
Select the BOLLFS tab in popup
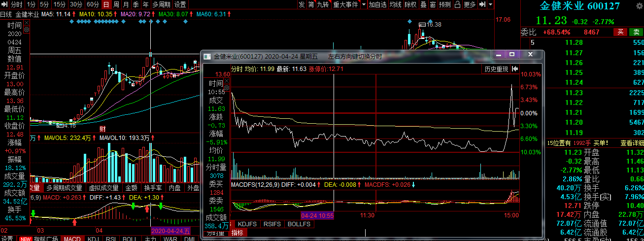(x=299, y=224)
